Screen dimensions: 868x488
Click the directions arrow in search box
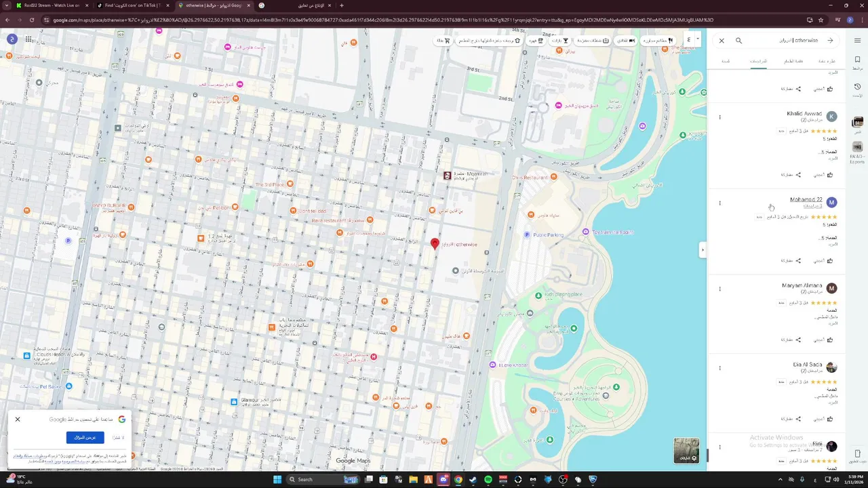830,41
